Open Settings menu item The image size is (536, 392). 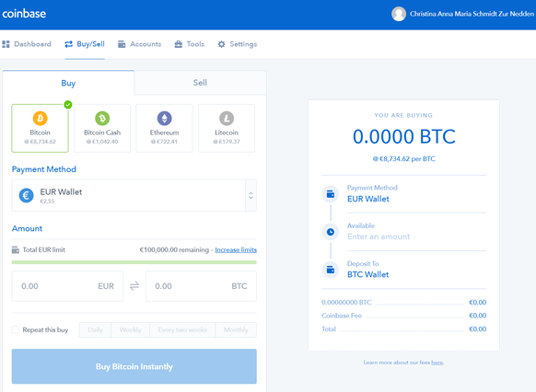tap(238, 44)
